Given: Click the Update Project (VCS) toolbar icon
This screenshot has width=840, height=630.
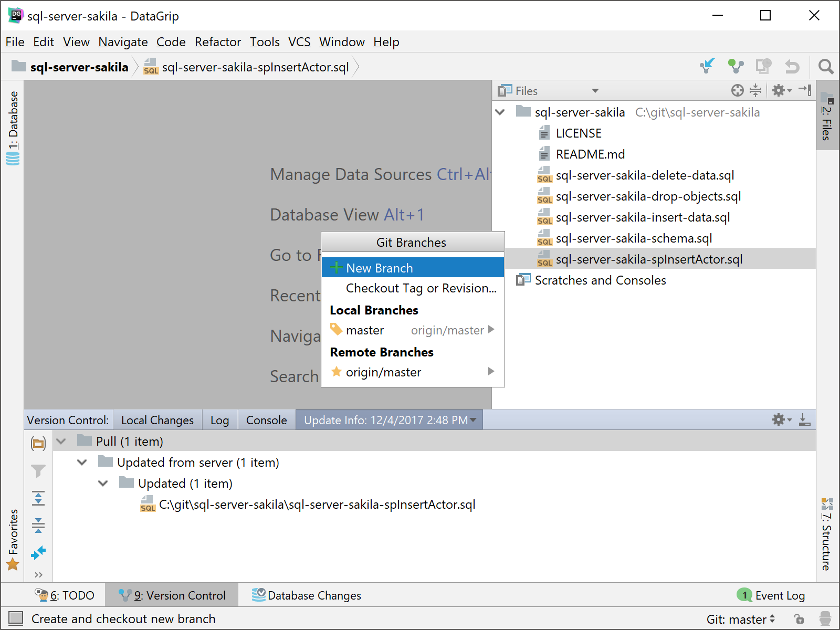Looking at the screenshot, I should tap(707, 67).
